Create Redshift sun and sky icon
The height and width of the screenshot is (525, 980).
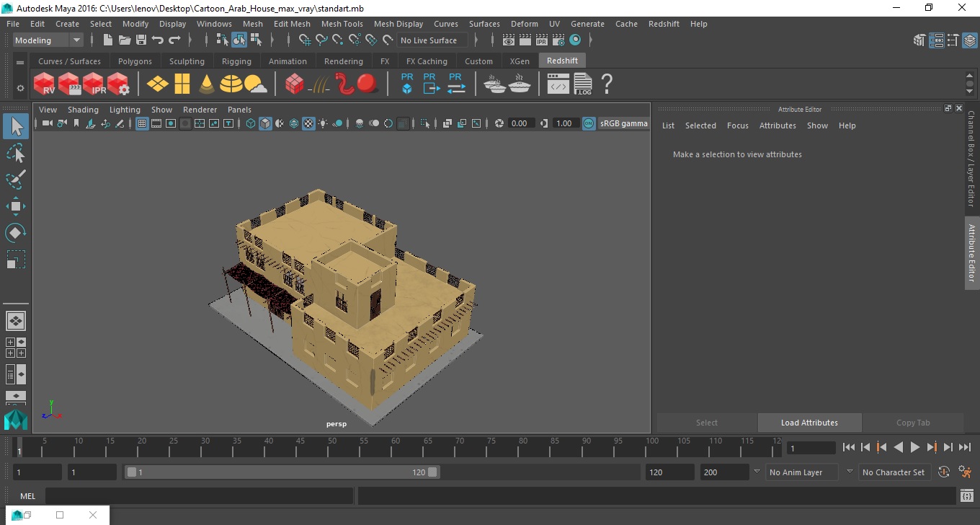tap(256, 84)
